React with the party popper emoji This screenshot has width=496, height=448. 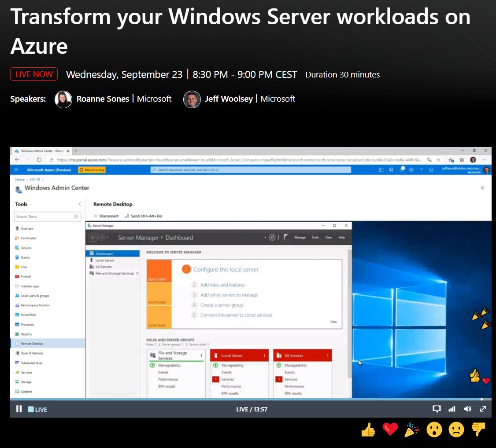(412, 429)
